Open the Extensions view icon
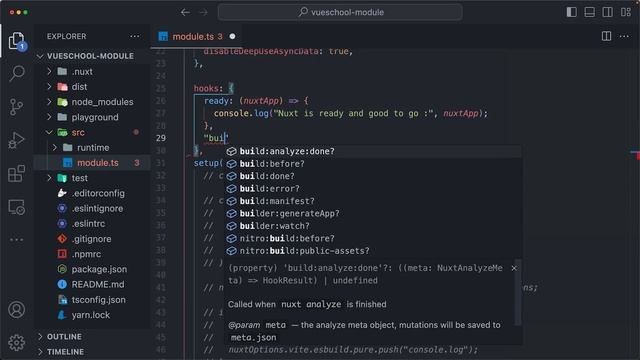The image size is (640, 360). coord(17,174)
